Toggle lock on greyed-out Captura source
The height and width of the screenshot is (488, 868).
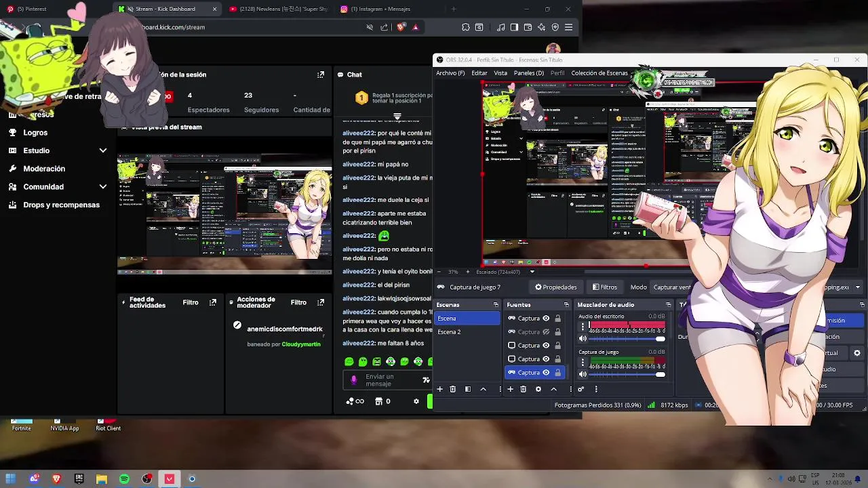point(558,332)
